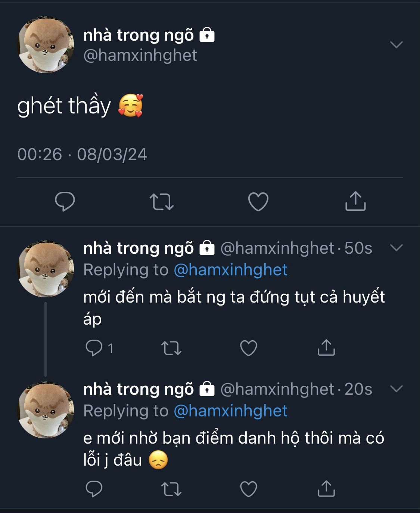
Task: Retweet the 'tụt cả huyết áp' reply
Action: click(171, 348)
